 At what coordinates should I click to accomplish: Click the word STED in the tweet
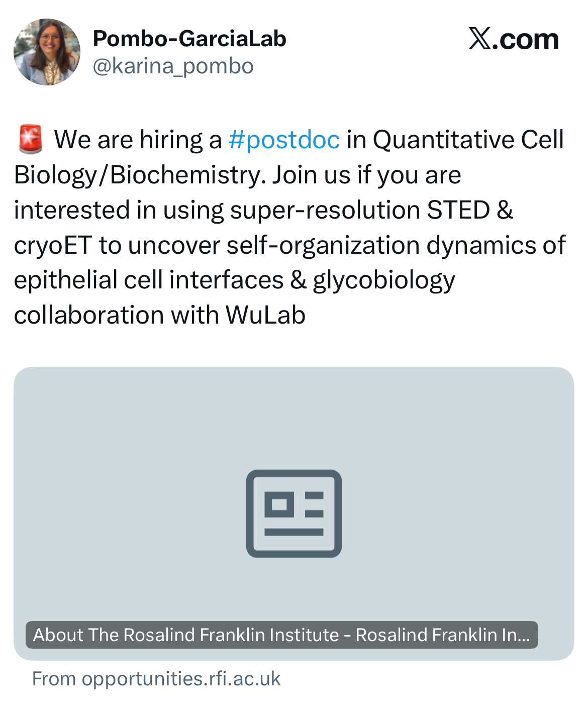coord(458,210)
